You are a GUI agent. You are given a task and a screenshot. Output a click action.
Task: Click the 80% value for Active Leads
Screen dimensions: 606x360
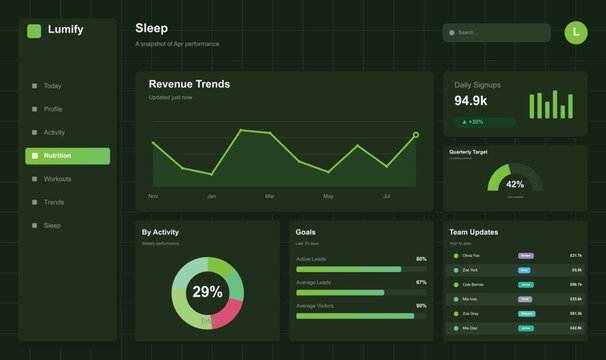coord(421,259)
